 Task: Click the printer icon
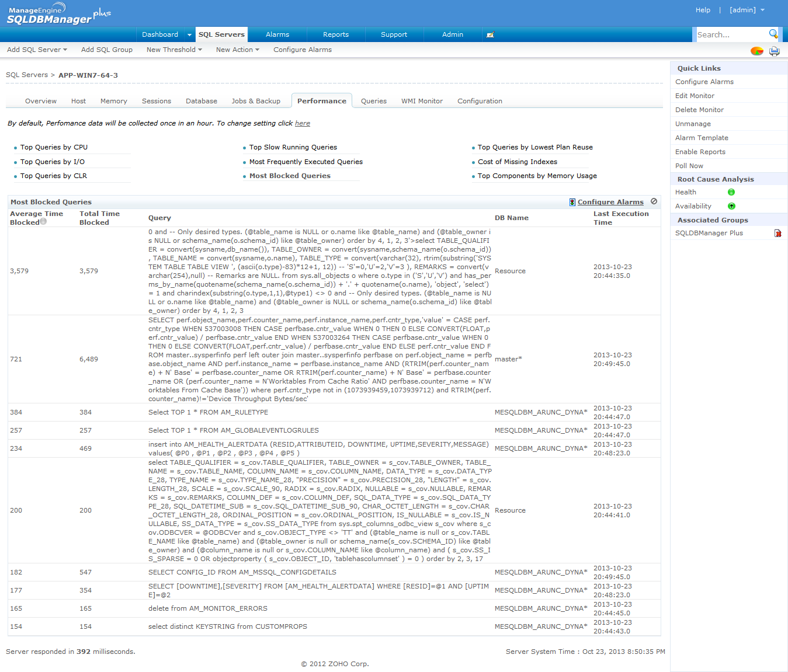[774, 51]
